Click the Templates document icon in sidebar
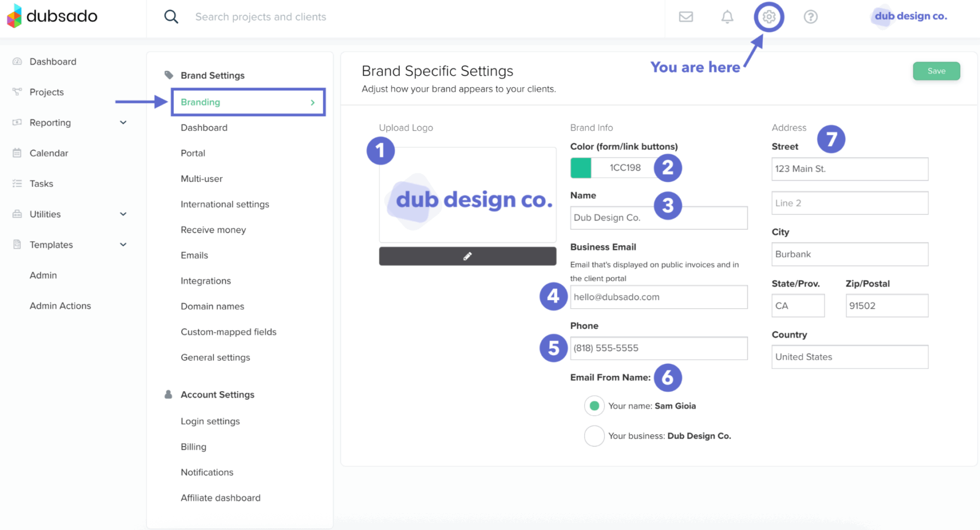980x530 pixels. [x=17, y=245]
